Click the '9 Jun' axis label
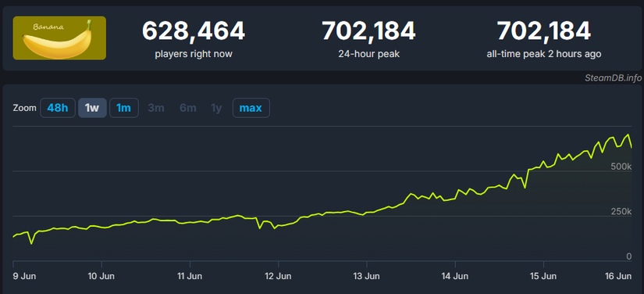This screenshot has width=644, height=294. [x=25, y=276]
